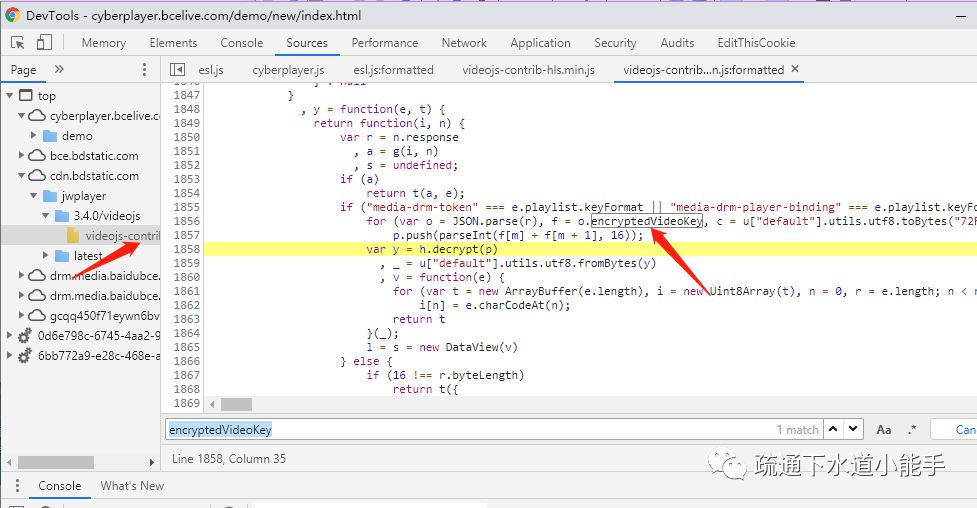Collapse the cdn.bdstatic.com domain node

pyautogui.click(x=21, y=176)
